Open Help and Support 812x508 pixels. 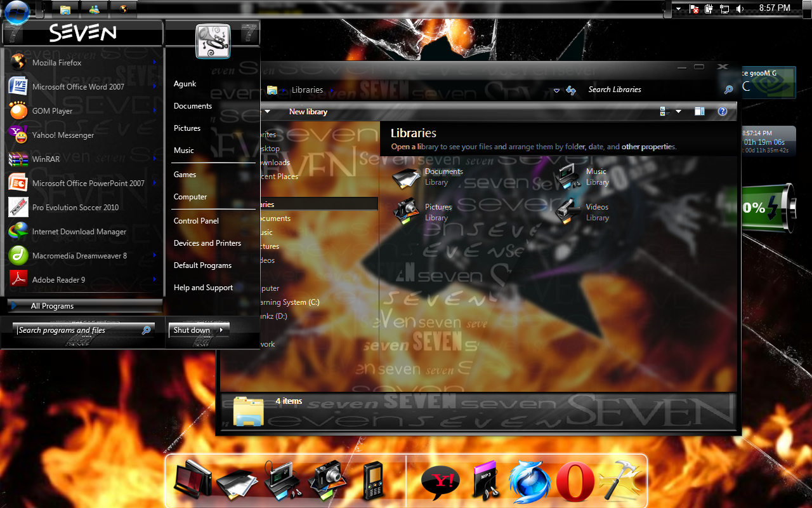tap(204, 288)
